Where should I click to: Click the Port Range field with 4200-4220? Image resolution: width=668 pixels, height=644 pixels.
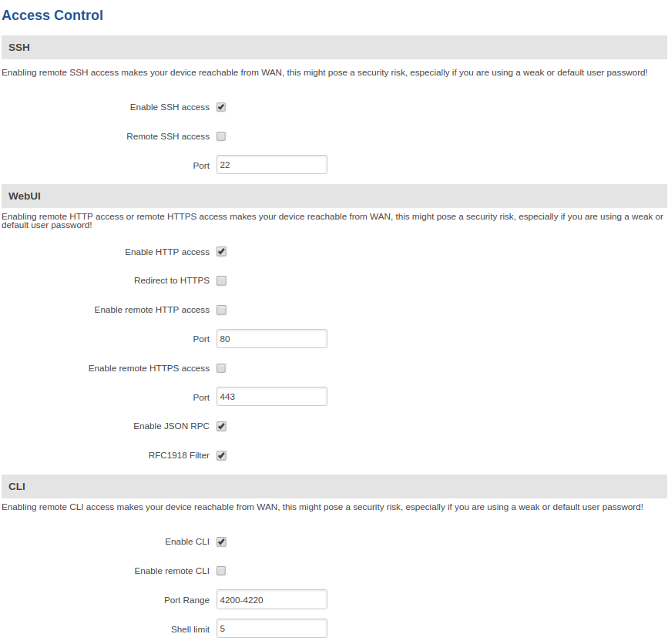pyautogui.click(x=271, y=599)
